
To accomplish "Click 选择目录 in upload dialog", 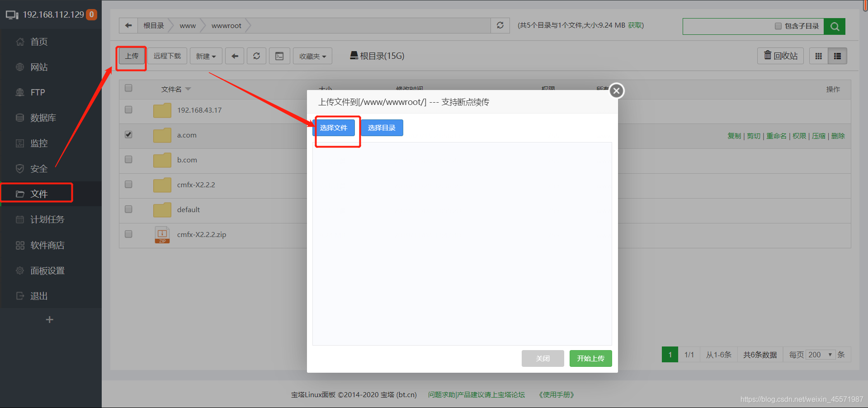I will (382, 128).
